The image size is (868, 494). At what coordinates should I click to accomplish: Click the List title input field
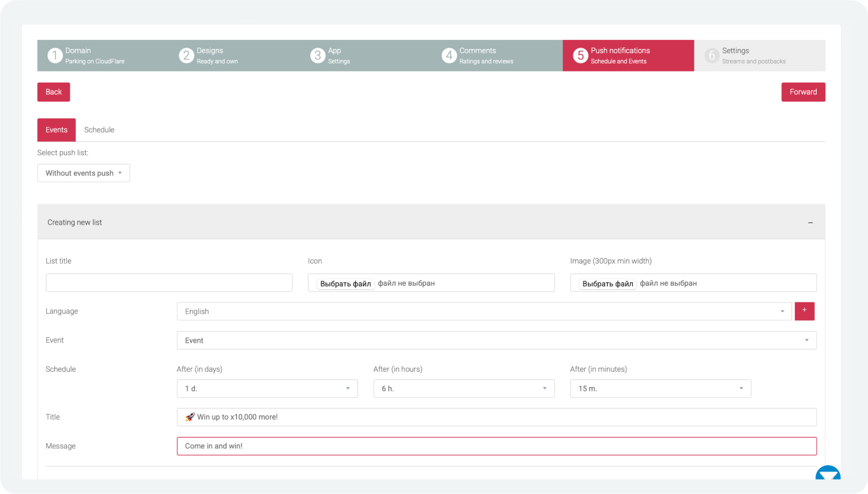(x=169, y=283)
